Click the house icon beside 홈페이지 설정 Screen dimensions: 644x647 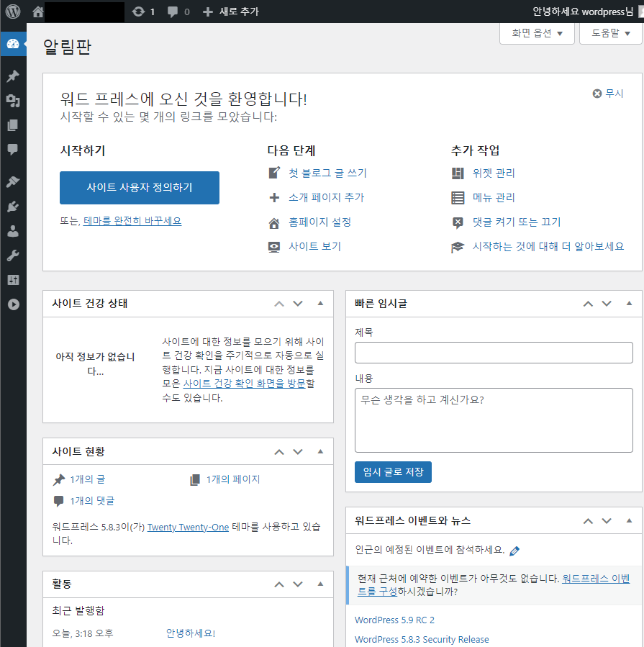pos(274,223)
